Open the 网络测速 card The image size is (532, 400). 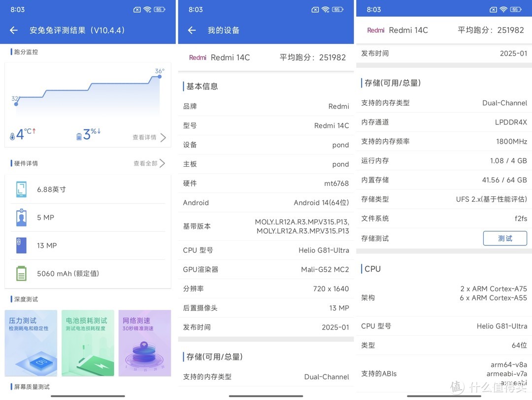tap(145, 343)
